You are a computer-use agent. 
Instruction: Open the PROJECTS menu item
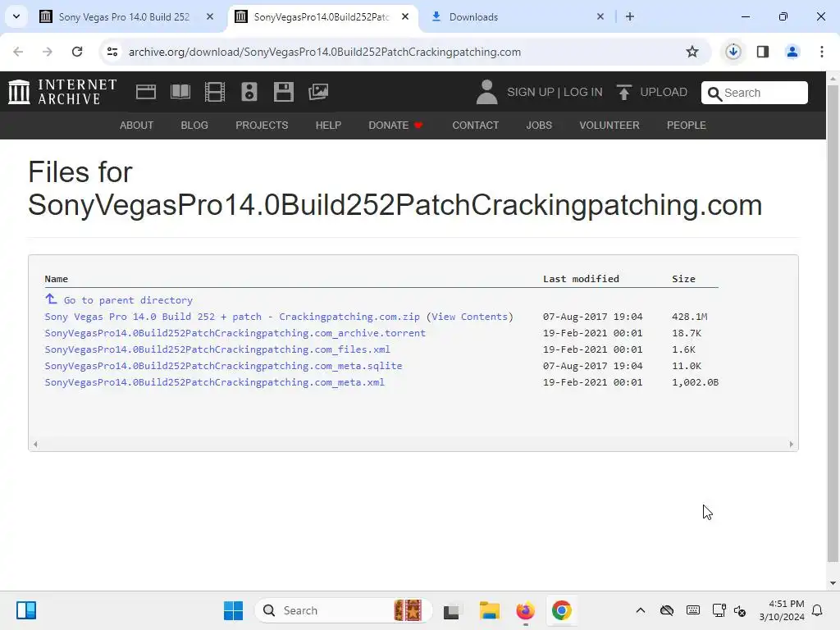click(x=262, y=126)
